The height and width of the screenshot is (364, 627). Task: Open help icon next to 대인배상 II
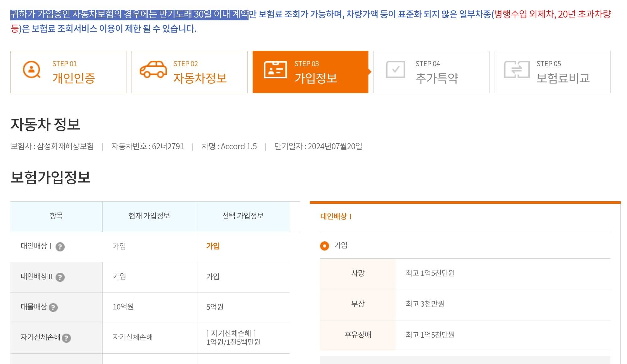60,277
